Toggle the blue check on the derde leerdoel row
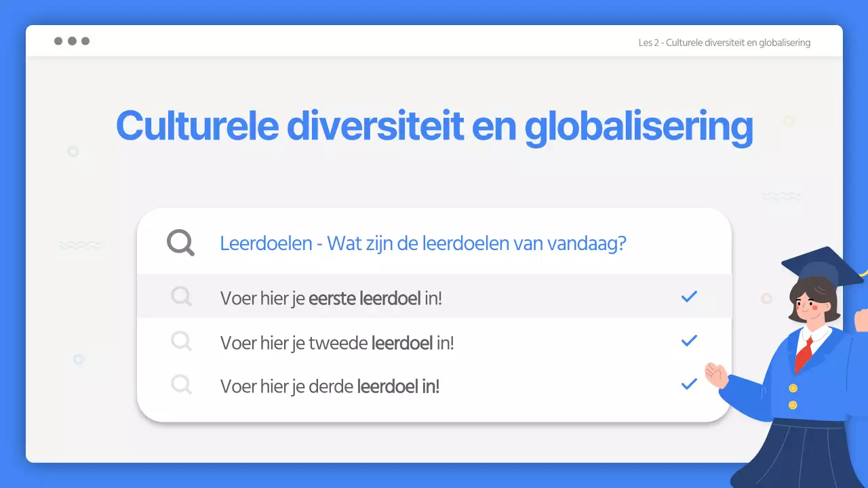Screen dimensions: 868x488 pos(689,384)
